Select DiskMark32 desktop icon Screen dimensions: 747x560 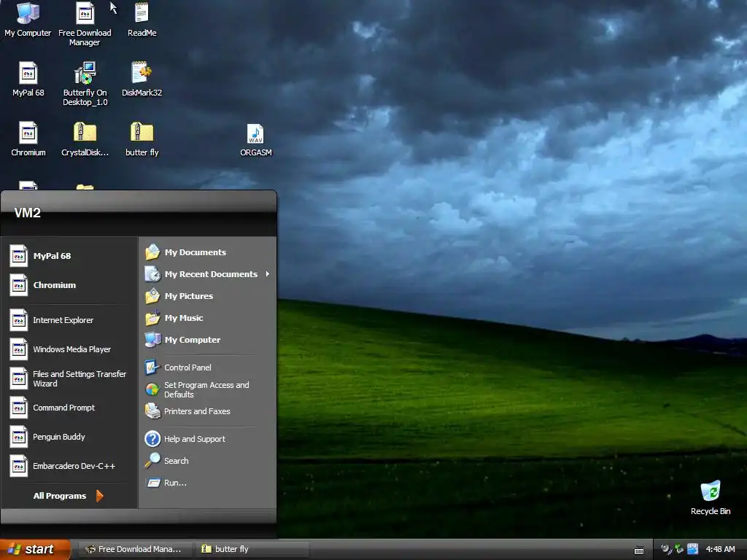tap(142, 79)
